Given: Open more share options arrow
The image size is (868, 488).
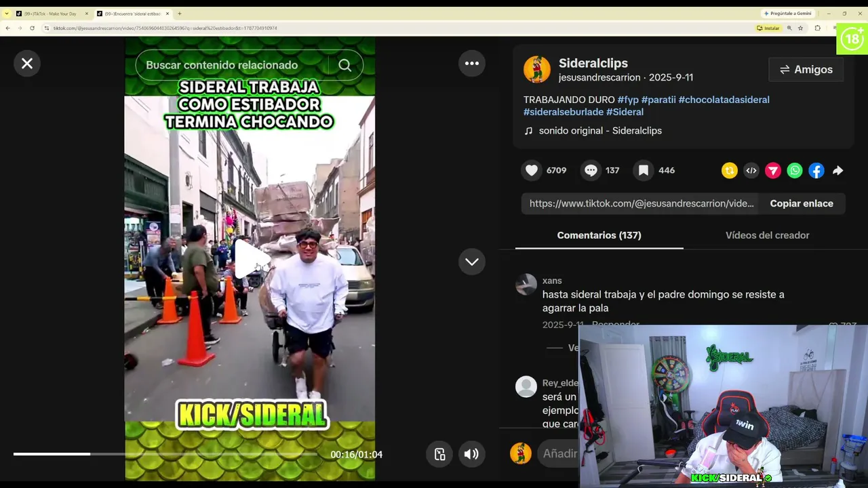Looking at the screenshot, I should point(838,171).
